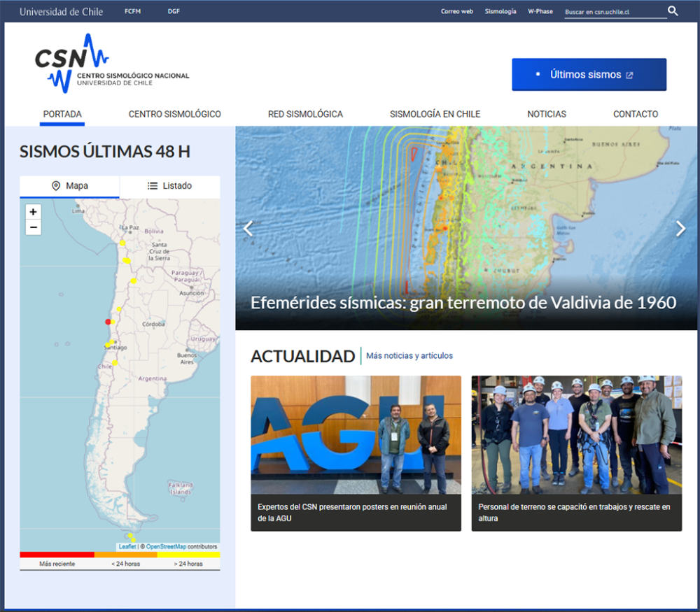
Task: Open Más noticias y artículos link
Action: [x=409, y=356]
